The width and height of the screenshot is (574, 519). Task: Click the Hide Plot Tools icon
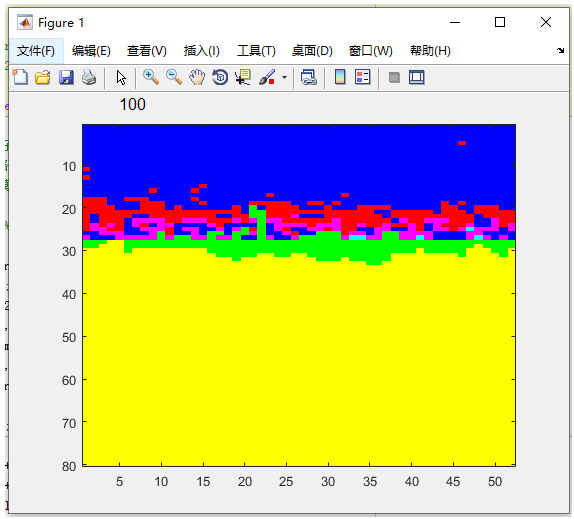pyautogui.click(x=394, y=77)
